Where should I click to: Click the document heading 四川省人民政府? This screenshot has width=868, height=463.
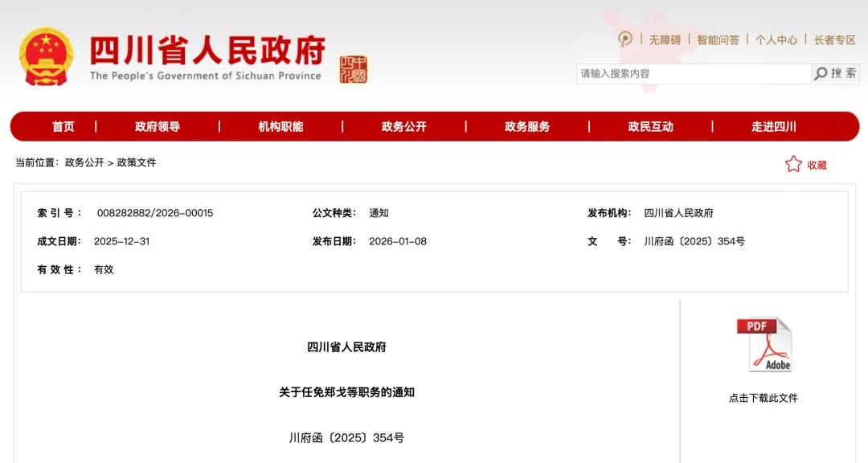tap(346, 346)
